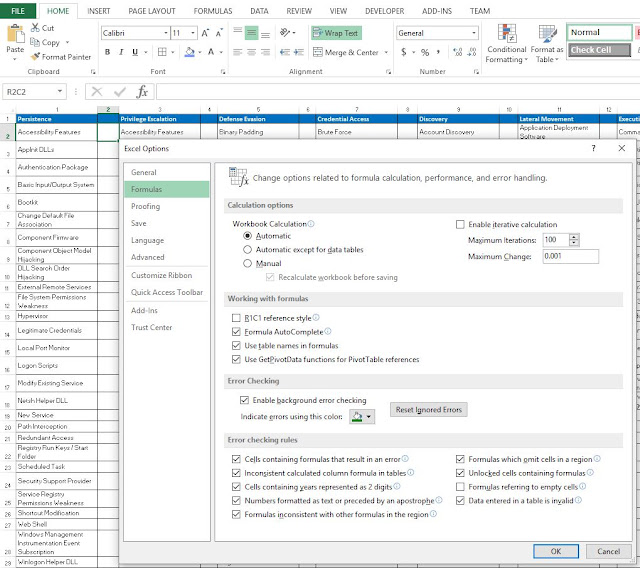Click the Insert Function fx icon
Screen dimensions: 640x568
142,91
